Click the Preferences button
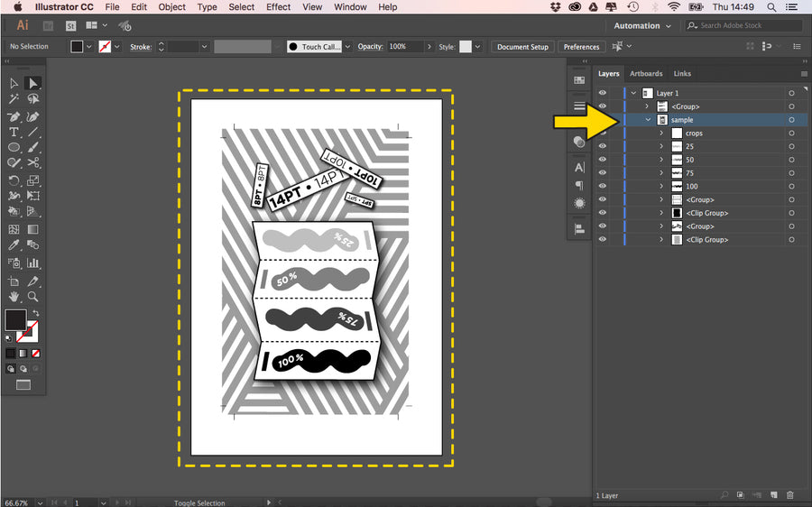 581,47
